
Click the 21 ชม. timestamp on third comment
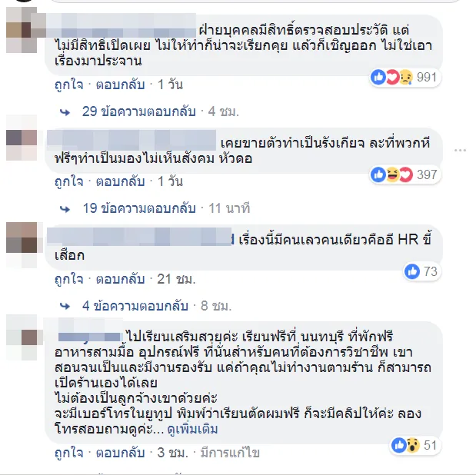176,279
